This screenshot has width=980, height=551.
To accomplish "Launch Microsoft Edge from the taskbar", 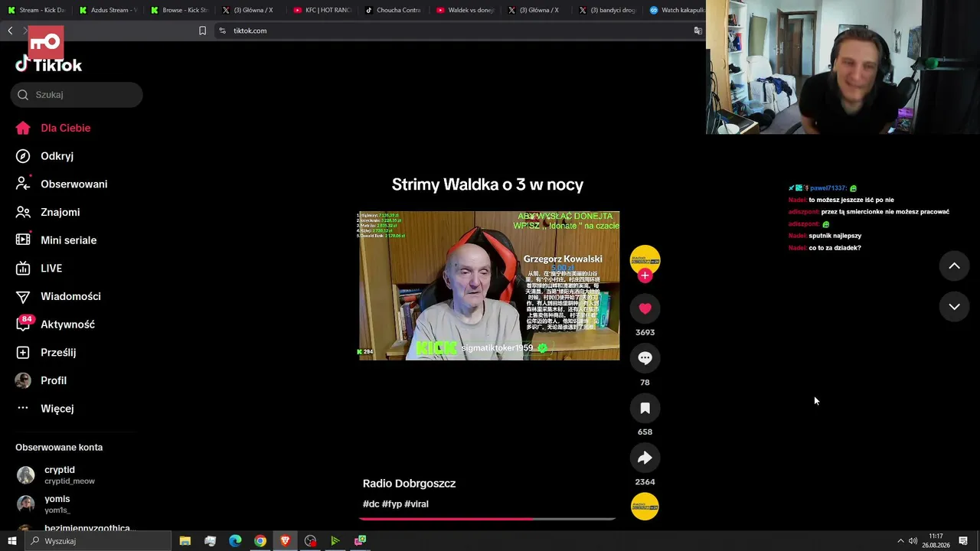I will click(235, 541).
